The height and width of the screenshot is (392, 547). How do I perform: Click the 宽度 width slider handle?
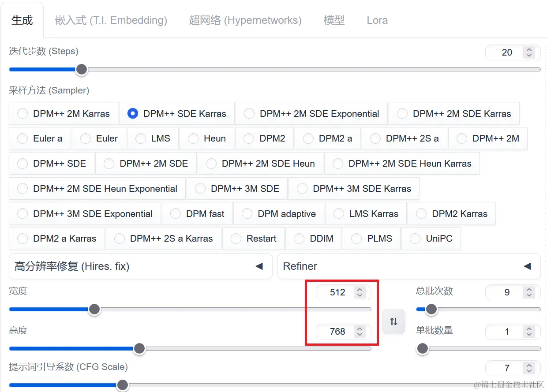tap(94, 309)
